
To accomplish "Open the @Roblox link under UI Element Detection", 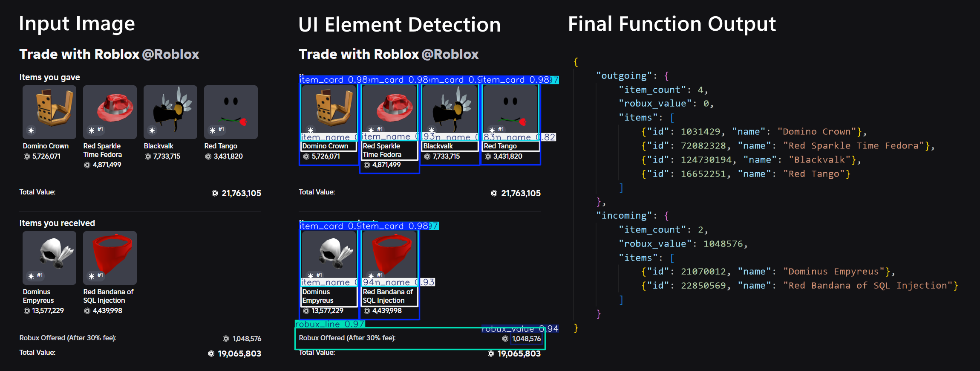I will point(450,54).
